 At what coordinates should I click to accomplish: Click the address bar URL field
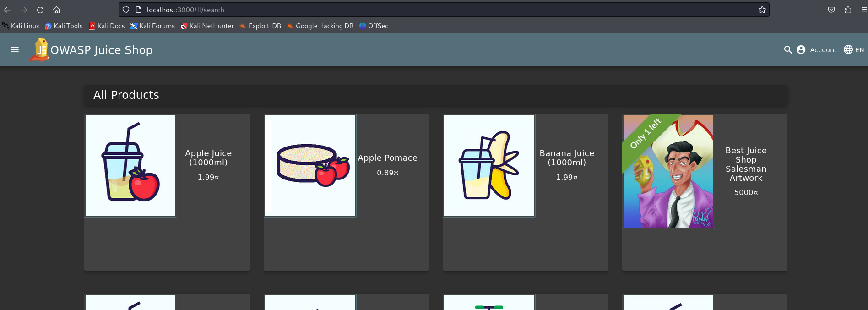point(412,10)
